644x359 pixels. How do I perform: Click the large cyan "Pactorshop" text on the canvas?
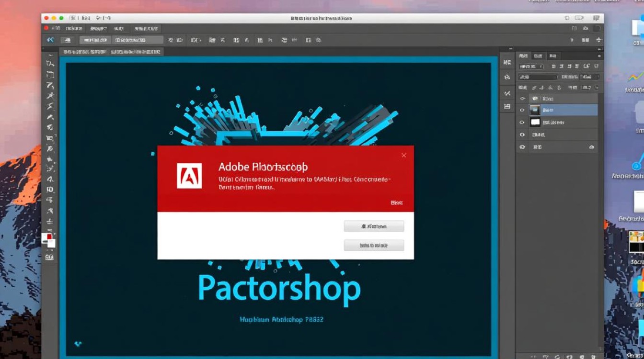pyautogui.click(x=279, y=289)
